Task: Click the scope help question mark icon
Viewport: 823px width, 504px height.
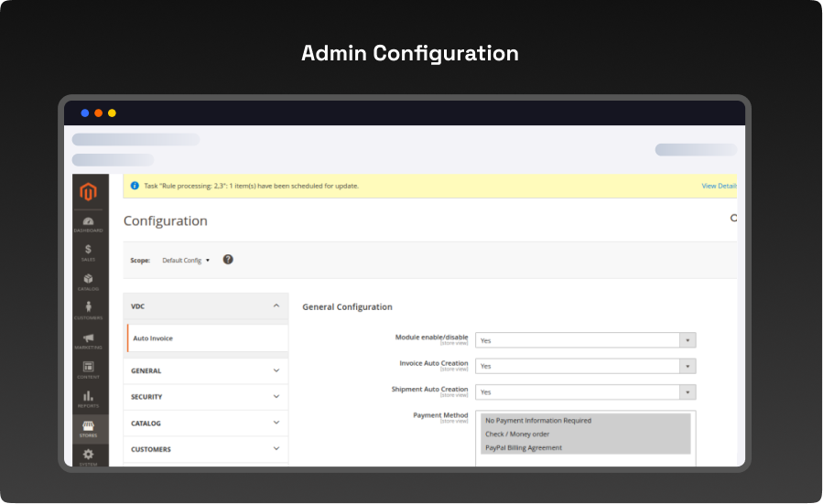Action: [x=228, y=260]
